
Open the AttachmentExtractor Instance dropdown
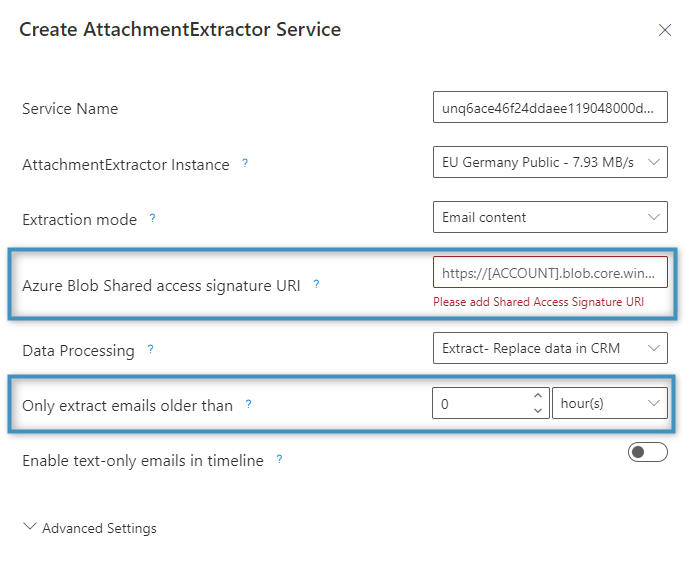[550, 162]
